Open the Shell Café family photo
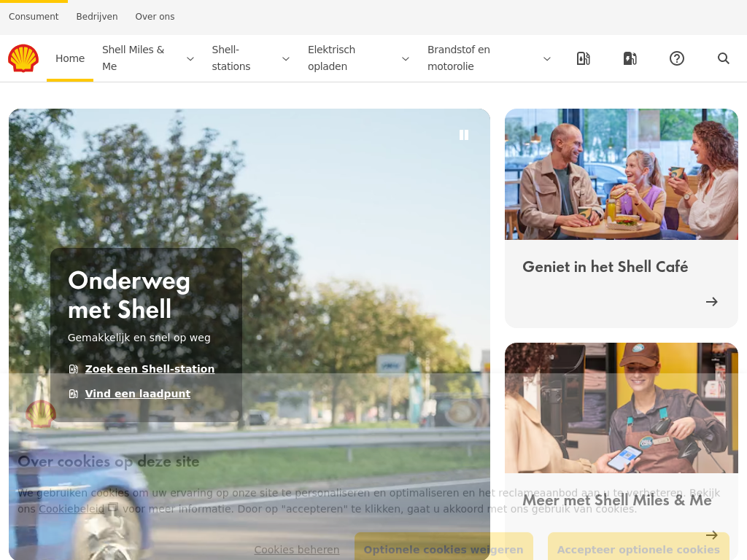747x560 pixels. [621, 174]
